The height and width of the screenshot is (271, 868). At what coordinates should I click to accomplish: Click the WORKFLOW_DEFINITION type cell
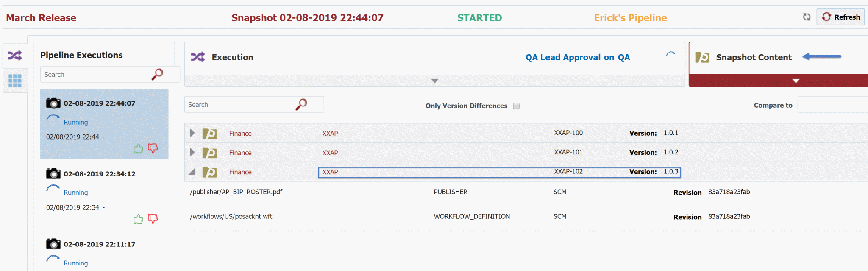tap(472, 217)
